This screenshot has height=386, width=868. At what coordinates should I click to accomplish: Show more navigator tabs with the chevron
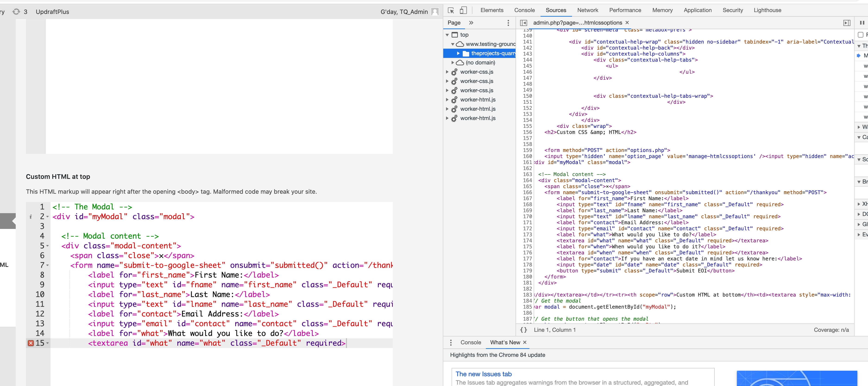click(x=471, y=22)
